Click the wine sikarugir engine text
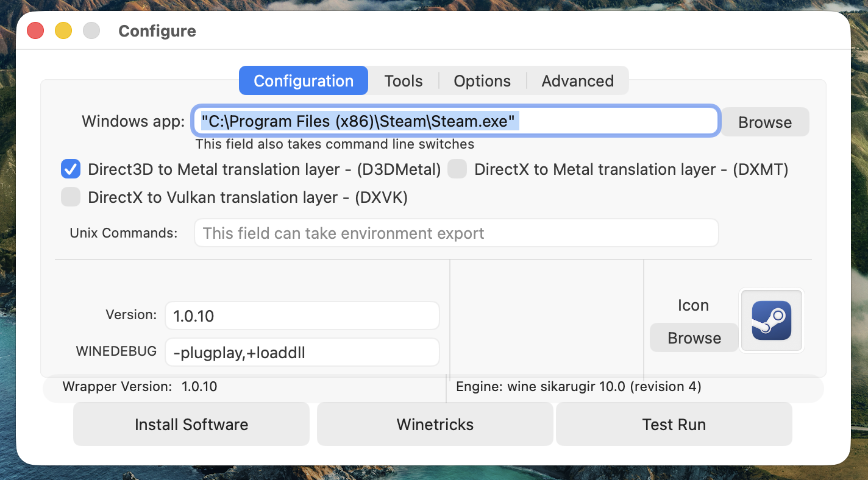The image size is (868, 480). [578, 386]
